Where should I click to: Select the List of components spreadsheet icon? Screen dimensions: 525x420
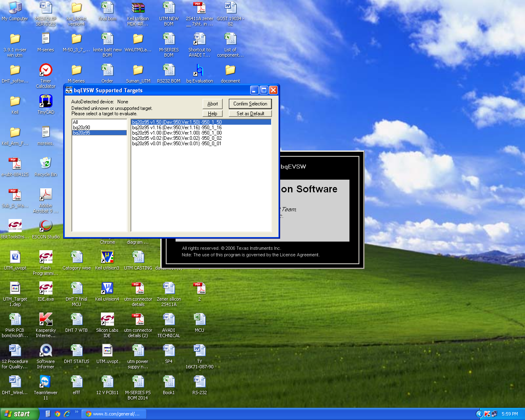(230, 45)
